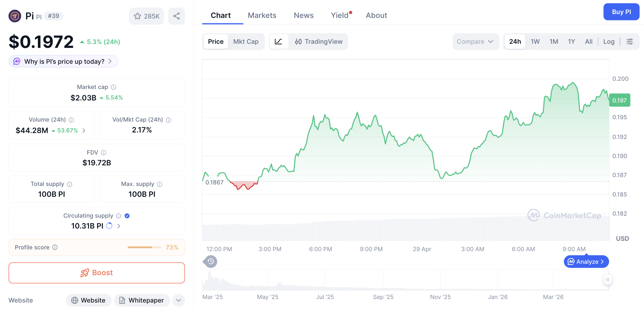Expand Volume (24h) details chevron
This screenshot has height=309, width=644.
(84, 130)
